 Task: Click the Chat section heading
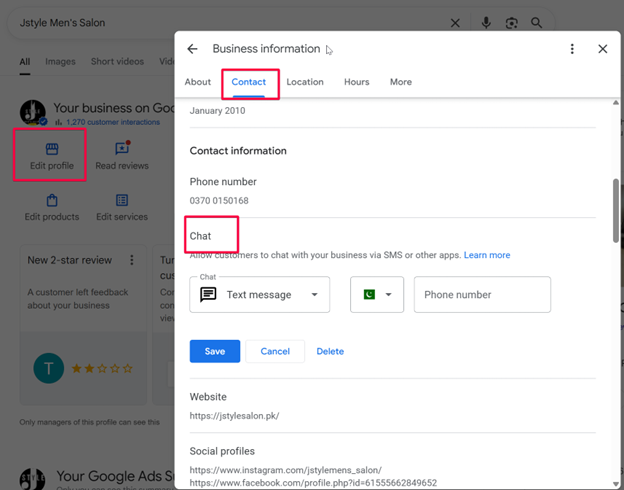[x=200, y=236]
